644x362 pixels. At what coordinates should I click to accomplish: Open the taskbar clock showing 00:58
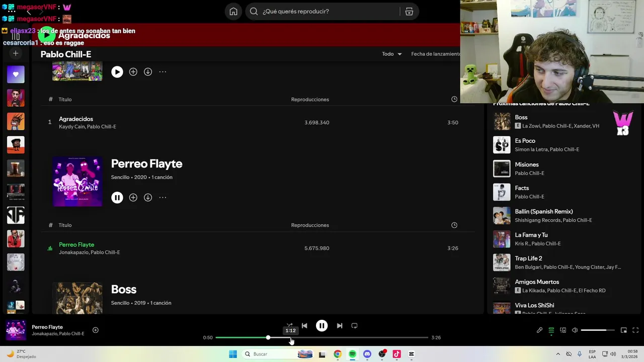coord(628,354)
